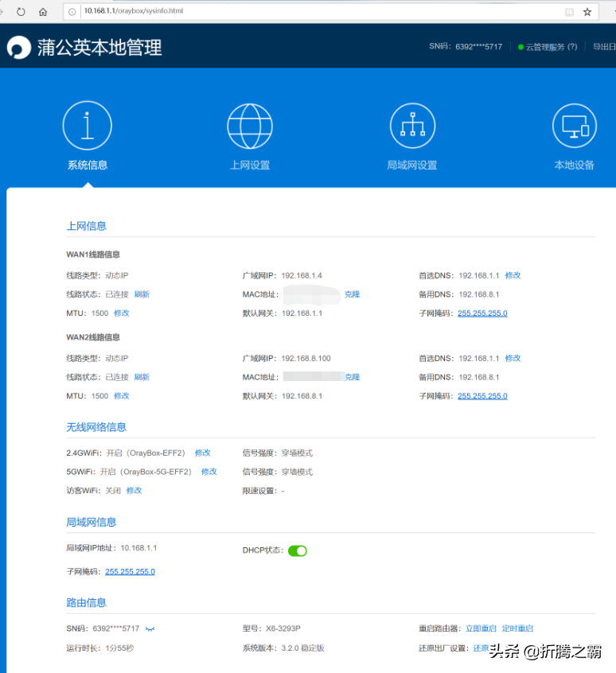Click WAN2 subnet mask 255.255.255.0 link
This screenshot has height=673, width=616.
482,396
